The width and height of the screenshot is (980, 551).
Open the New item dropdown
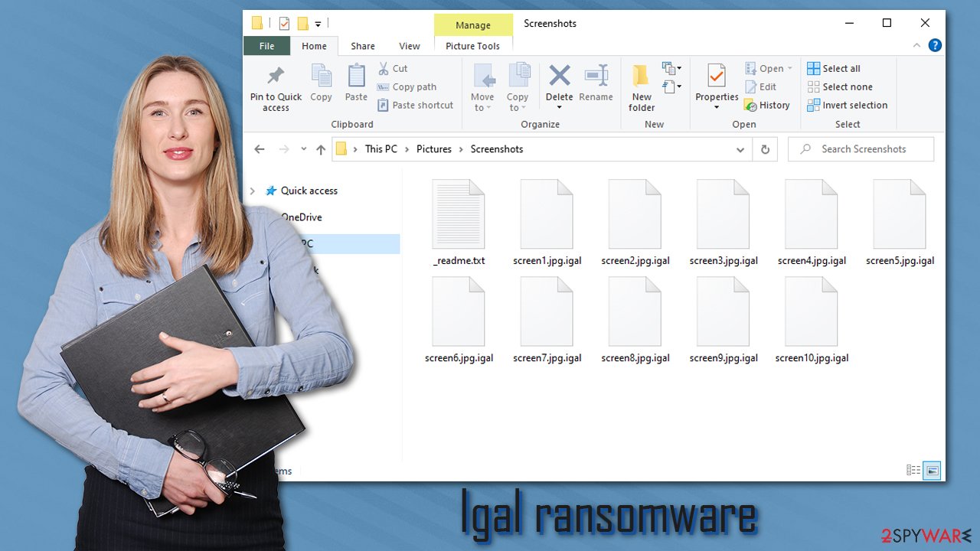(672, 69)
